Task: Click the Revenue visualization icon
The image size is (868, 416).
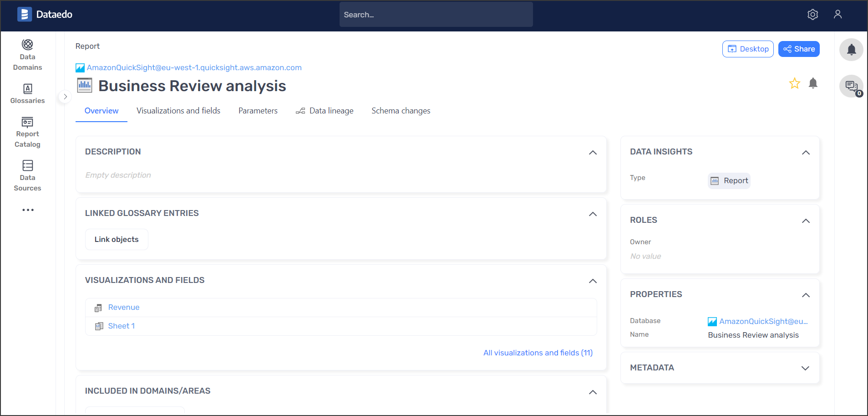Action: click(98, 308)
